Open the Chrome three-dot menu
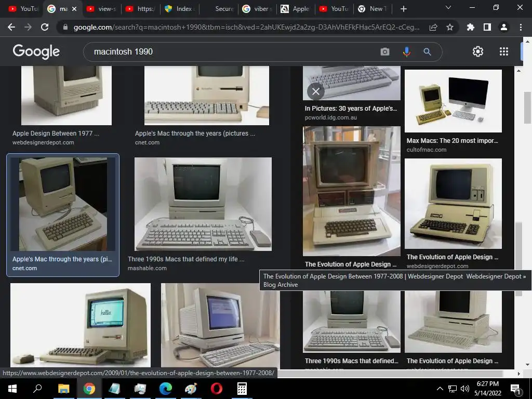This screenshot has width=532, height=399. [521, 27]
